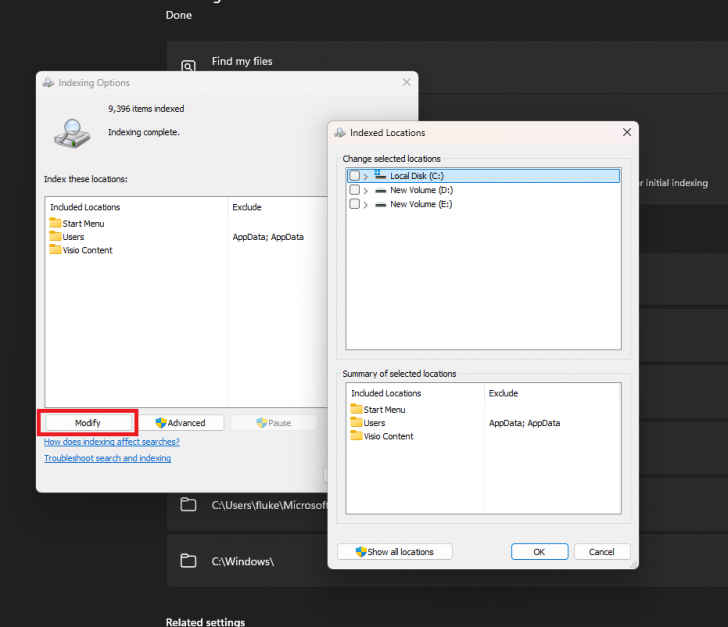Select Users folder icon in Indexing Options
The image size is (728, 627).
coord(55,236)
